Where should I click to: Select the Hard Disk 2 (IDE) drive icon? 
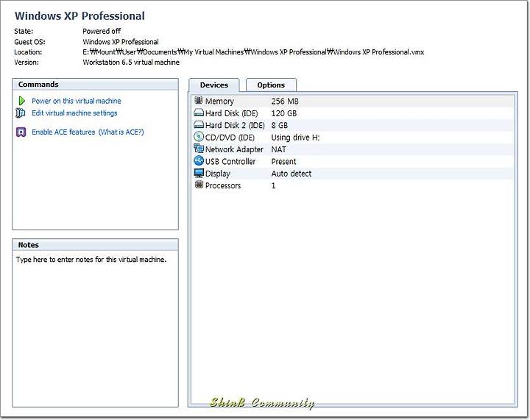[x=199, y=125]
